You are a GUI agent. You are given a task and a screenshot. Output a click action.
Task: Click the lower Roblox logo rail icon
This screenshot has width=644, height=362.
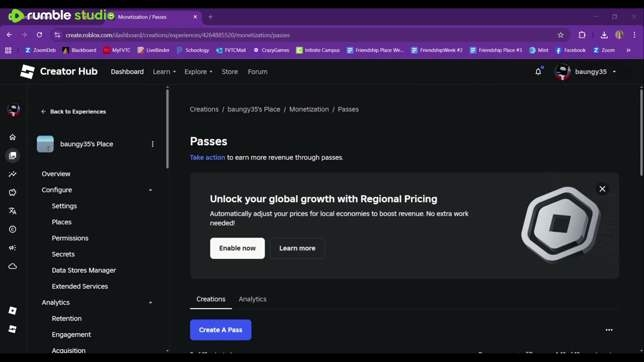(x=13, y=329)
